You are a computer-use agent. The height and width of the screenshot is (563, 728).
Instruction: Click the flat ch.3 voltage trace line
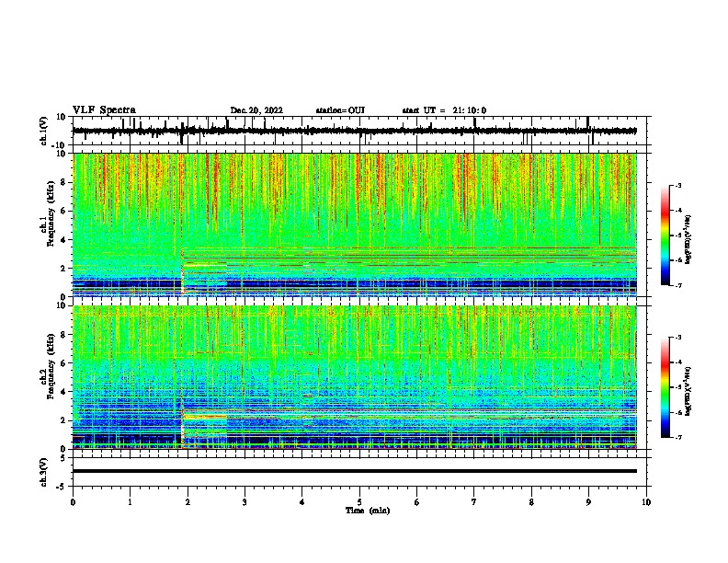[354, 471]
